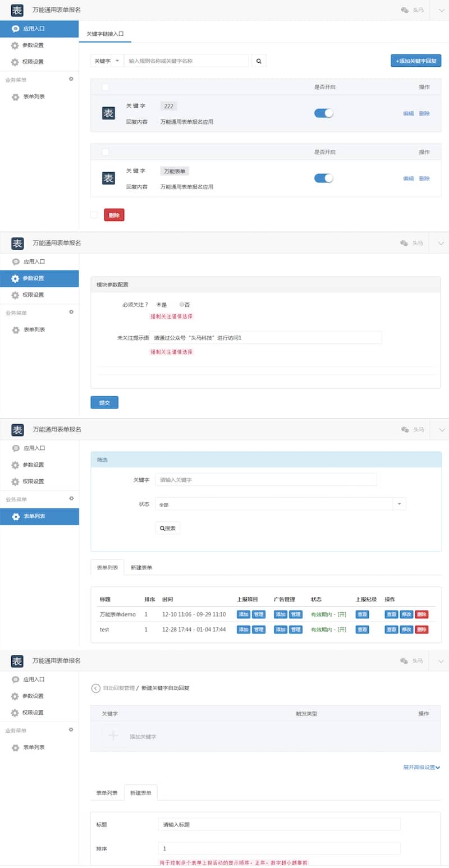Click 查看 in the 上报纪录 column for test
The height and width of the screenshot is (868, 449).
362,630
